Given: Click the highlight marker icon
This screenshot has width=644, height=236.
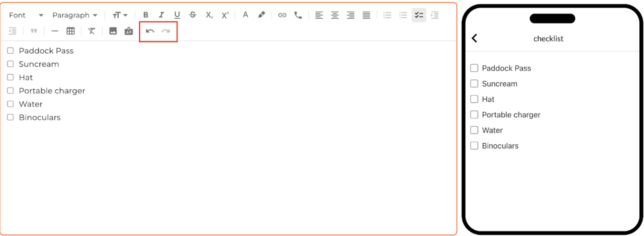Looking at the screenshot, I should [x=261, y=15].
